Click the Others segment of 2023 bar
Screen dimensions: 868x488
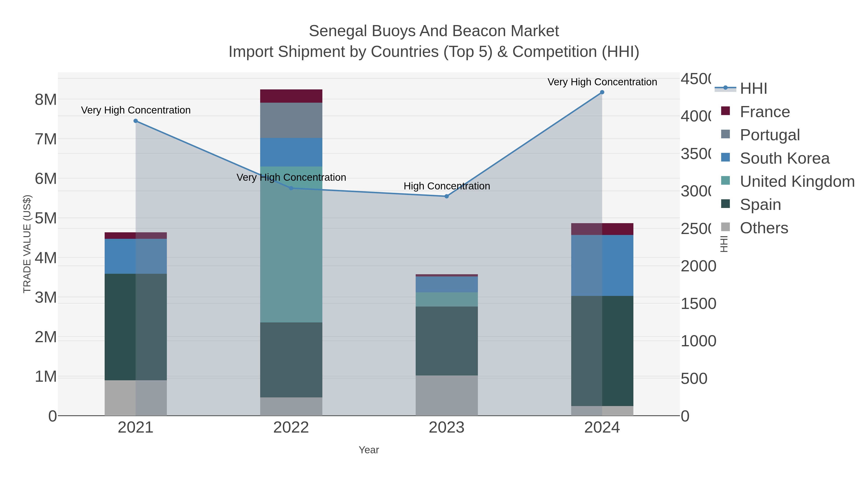tap(447, 395)
